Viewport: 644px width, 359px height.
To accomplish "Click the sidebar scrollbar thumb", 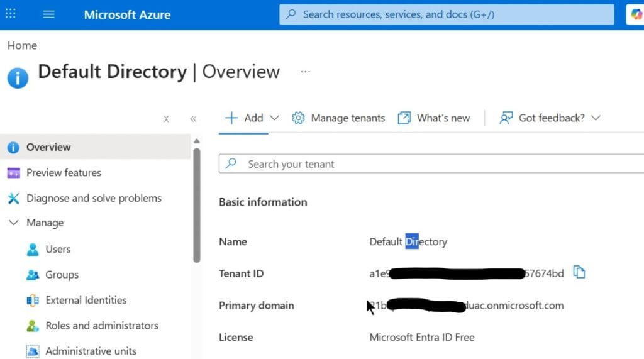I will click(x=197, y=205).
